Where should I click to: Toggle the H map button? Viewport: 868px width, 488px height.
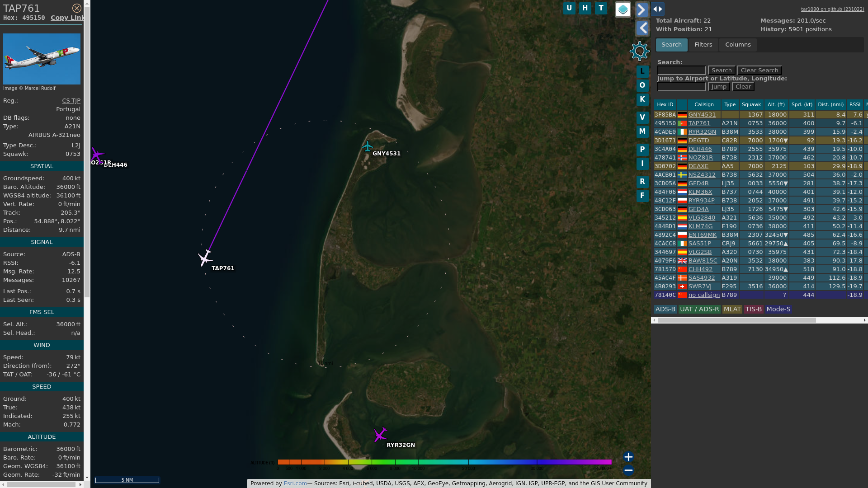point(585,8)
